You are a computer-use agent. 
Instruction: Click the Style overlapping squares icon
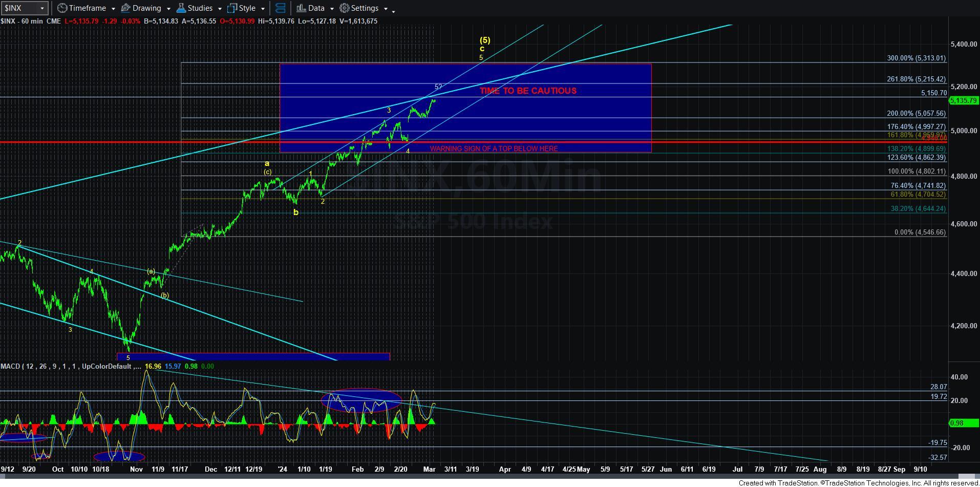coord(232,8)
